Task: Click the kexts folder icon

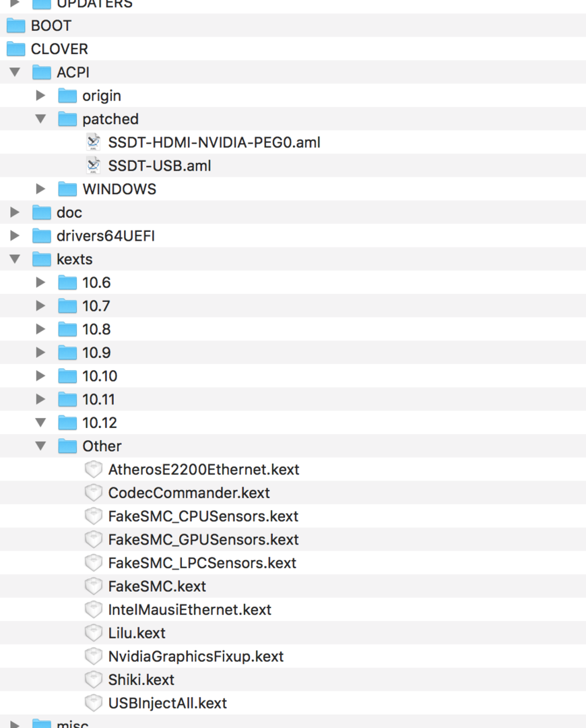Action: (x=42, y=259)
